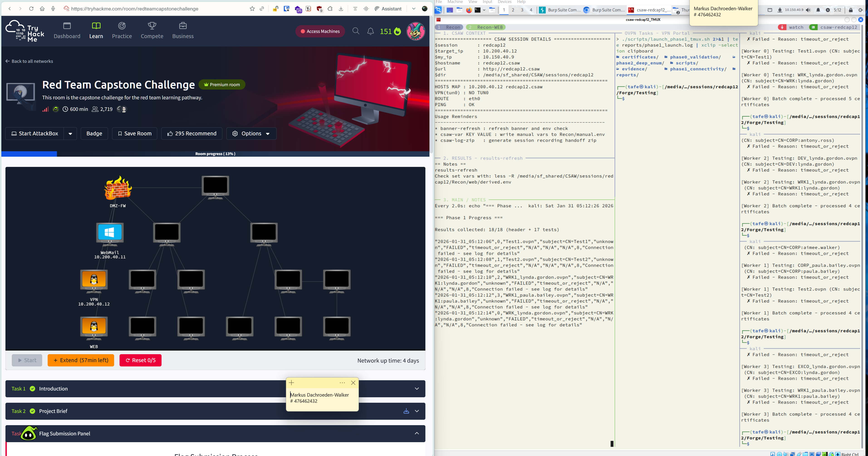Screen dimensions: 868x456
Task: Open the Options dropdown menu
Action: tap(251, 134)
